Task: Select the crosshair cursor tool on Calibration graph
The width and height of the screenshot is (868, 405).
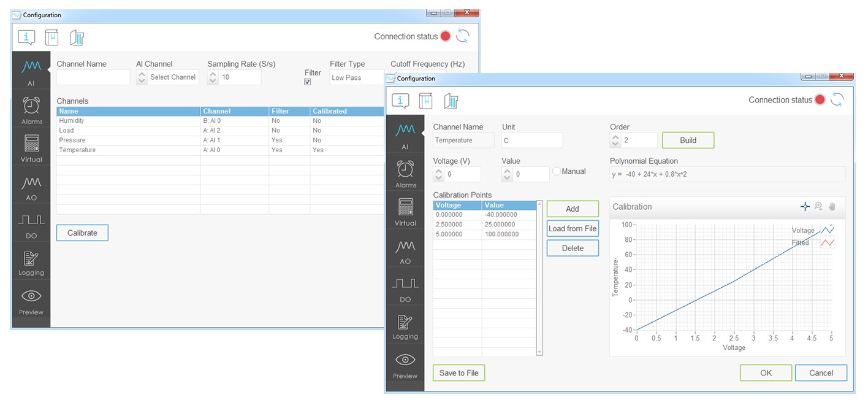Action: (805, 207)
